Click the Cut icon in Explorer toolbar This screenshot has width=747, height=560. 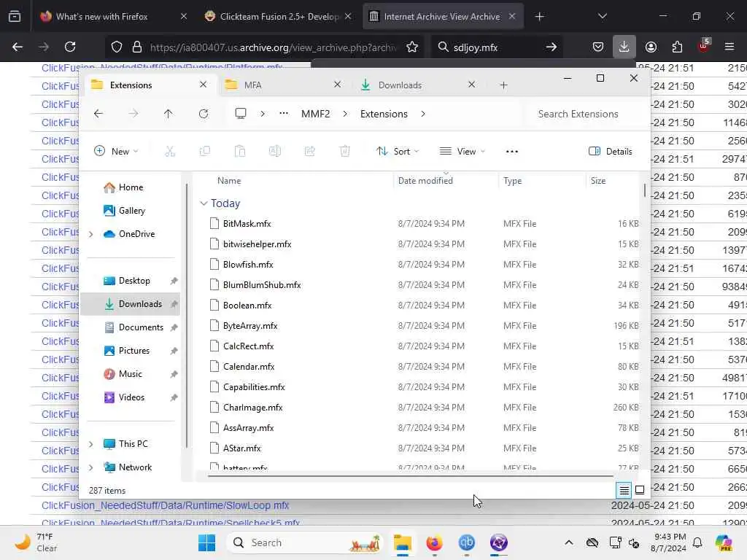click(x=169, y=152)
